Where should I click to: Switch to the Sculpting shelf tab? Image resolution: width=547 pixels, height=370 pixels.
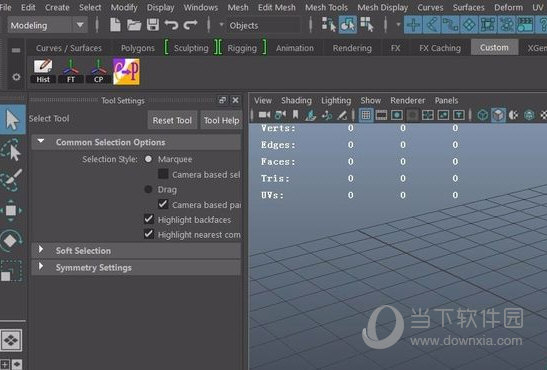(191, 48)
